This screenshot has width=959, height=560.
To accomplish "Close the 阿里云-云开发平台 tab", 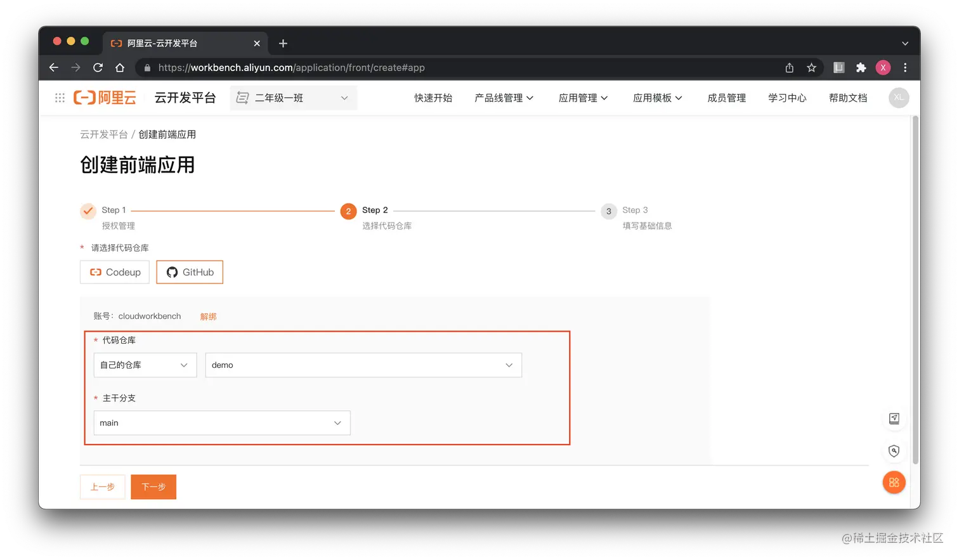I will coord(257,43).
